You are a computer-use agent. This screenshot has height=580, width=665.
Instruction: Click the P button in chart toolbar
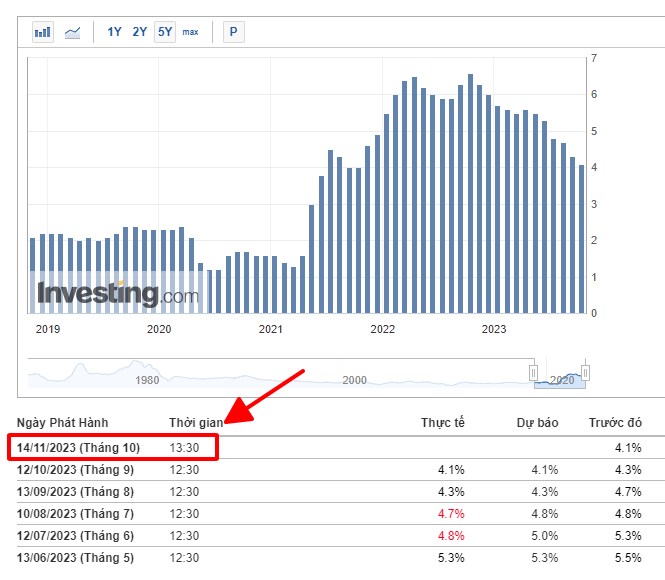click(234, 32)
